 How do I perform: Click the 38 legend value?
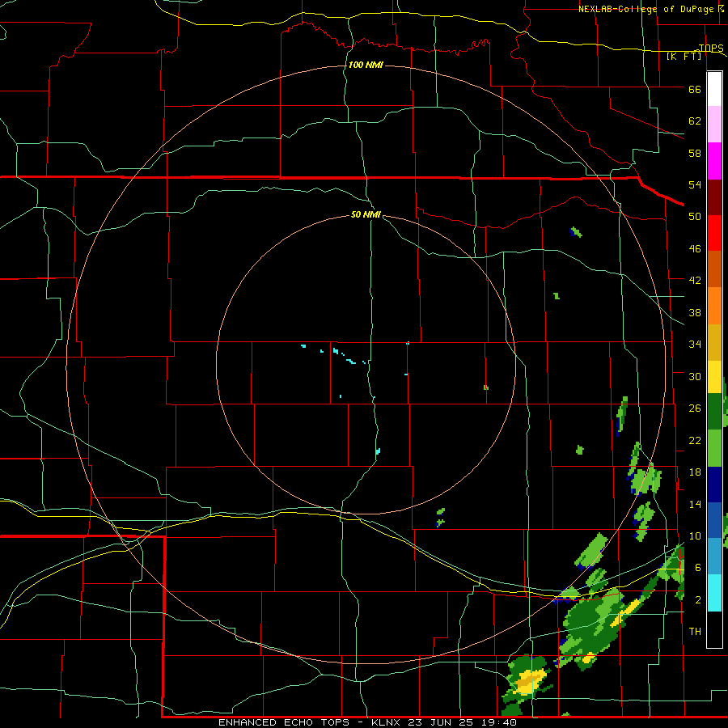pyautogui.click(x=695, y=313)
